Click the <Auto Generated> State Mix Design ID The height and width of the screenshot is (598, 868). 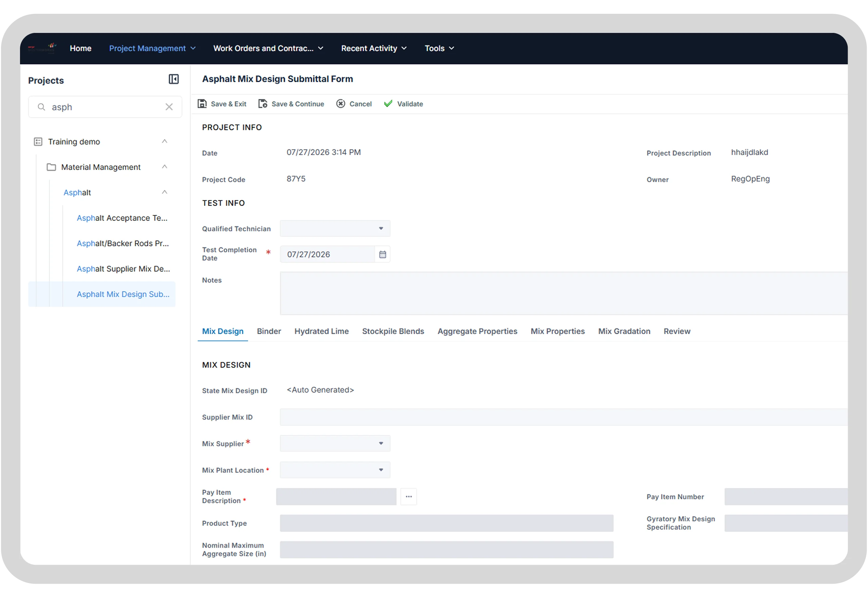click(320, 390)
